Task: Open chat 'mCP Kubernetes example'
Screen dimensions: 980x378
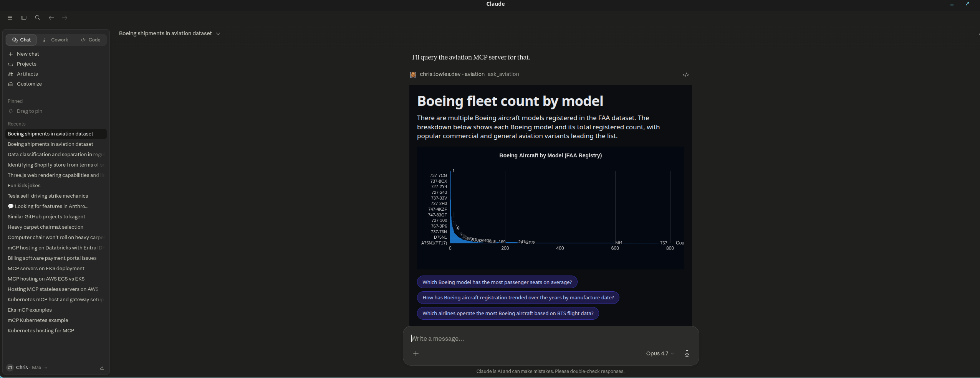Action: [56, 320]
